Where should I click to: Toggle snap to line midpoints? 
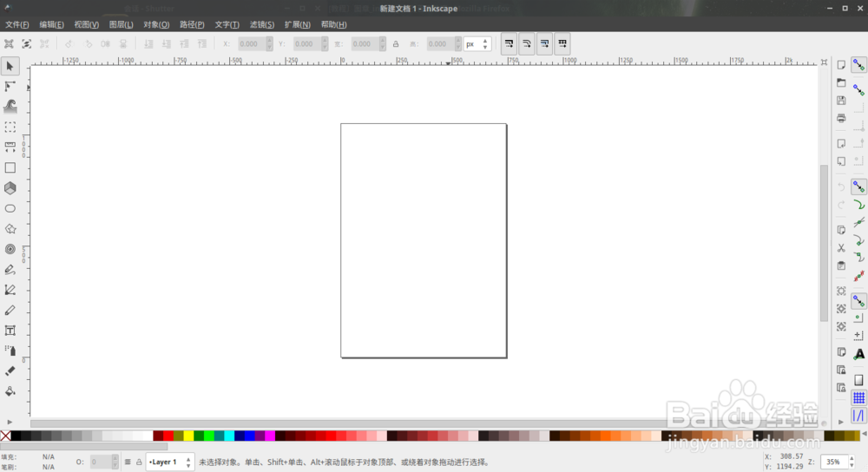tap(858, 276)
